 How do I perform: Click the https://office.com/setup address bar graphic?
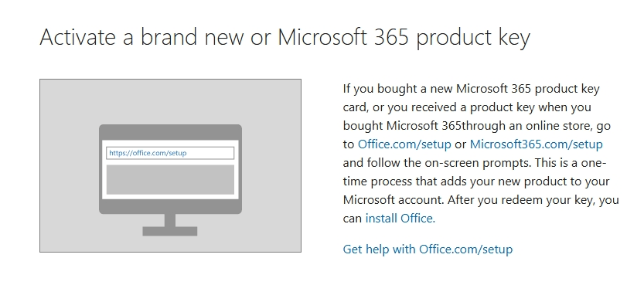(170, 154)
